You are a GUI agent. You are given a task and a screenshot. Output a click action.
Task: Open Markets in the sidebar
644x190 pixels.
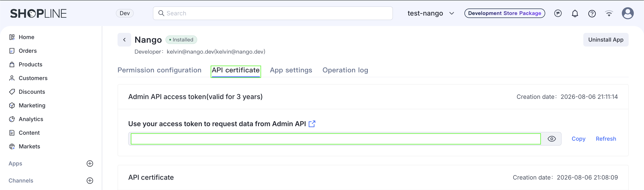click(x=30, y=146)
